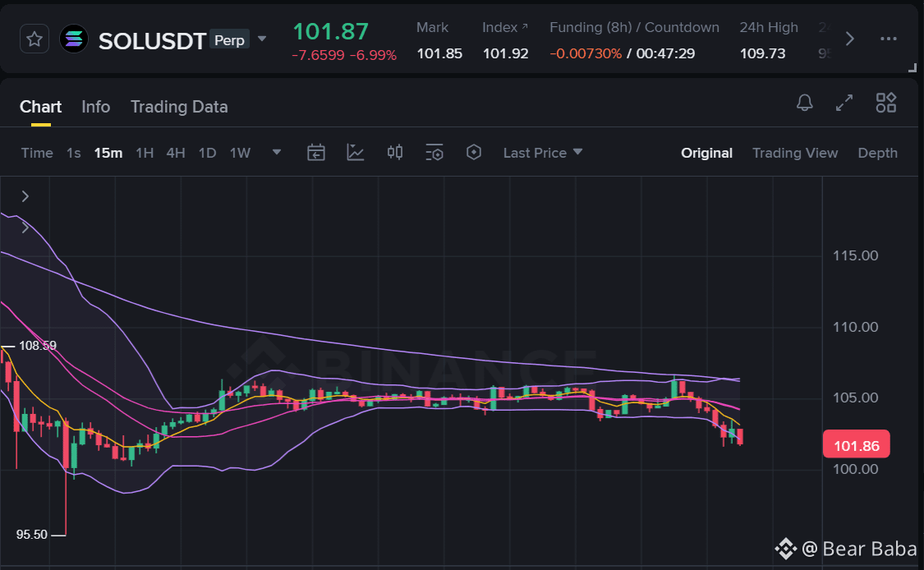Click the Perp badge next to SOLUSDT

[229, 39]
